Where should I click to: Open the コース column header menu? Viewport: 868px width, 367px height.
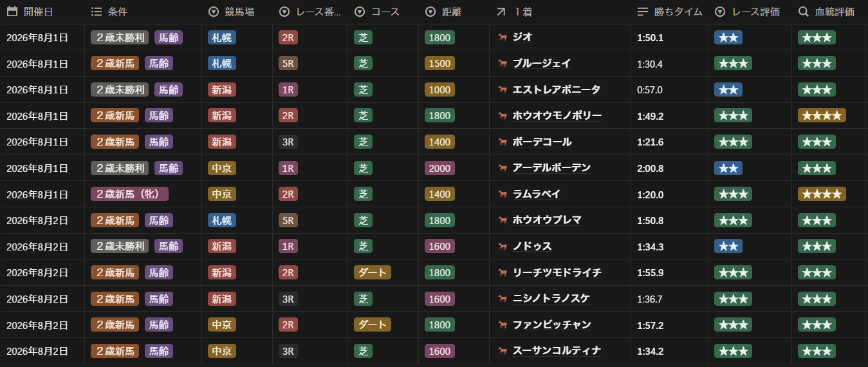383,12
